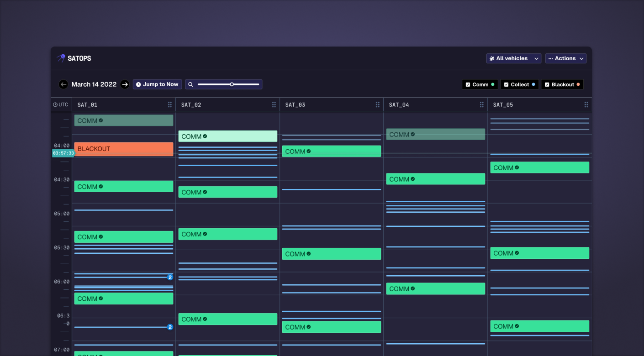The image size is (644, 356).
Task: Click the right arrow to view next day
Action: [125, 84]
